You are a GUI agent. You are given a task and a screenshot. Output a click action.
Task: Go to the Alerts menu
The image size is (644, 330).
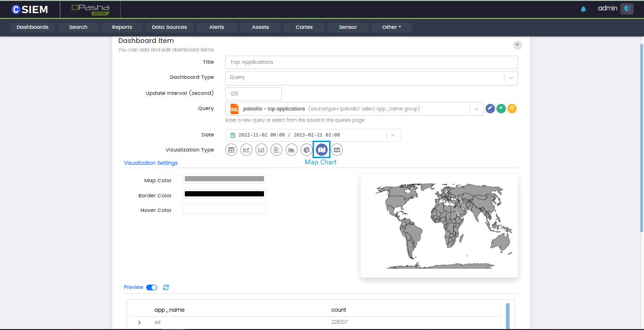(216, 27)
